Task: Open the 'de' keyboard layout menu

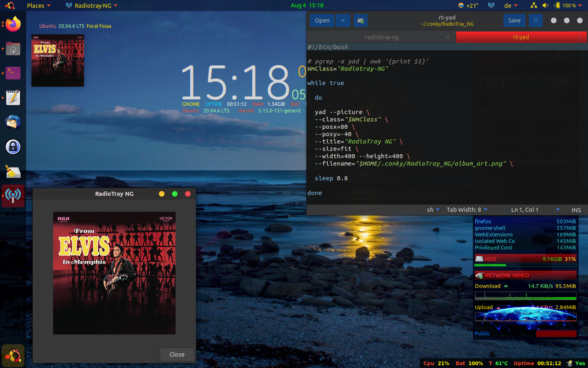Action: point(511,6)
